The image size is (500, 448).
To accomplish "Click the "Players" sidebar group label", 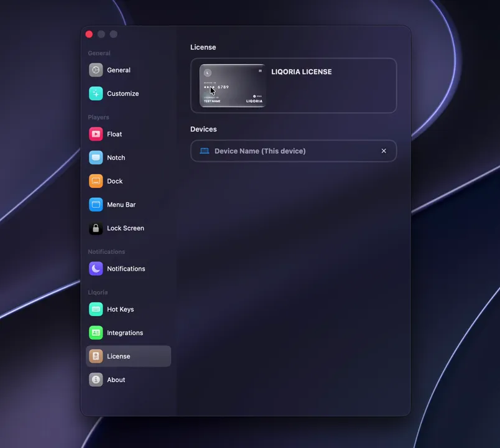I will click(98, 117).
